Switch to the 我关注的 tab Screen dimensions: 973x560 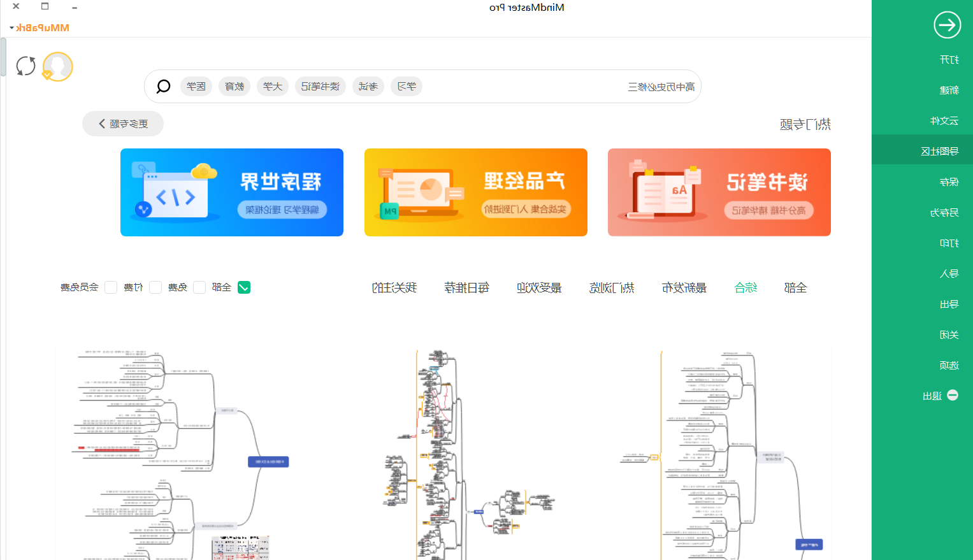point(394,288)
